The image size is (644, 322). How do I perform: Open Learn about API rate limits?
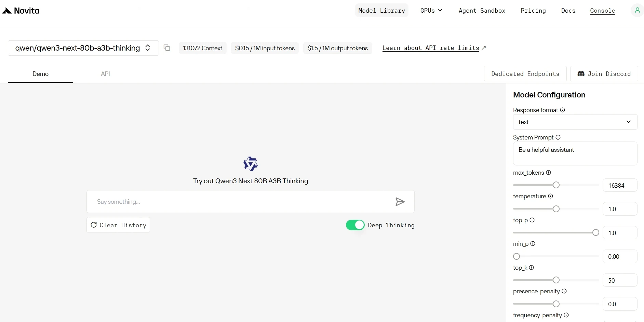[434, 48]
